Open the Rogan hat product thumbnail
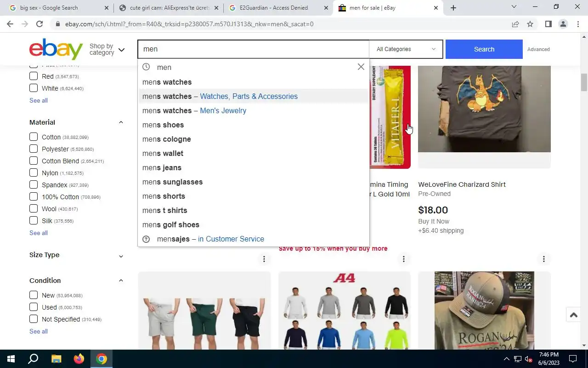Viewport: 588px width, 368px height. point(484,310)
